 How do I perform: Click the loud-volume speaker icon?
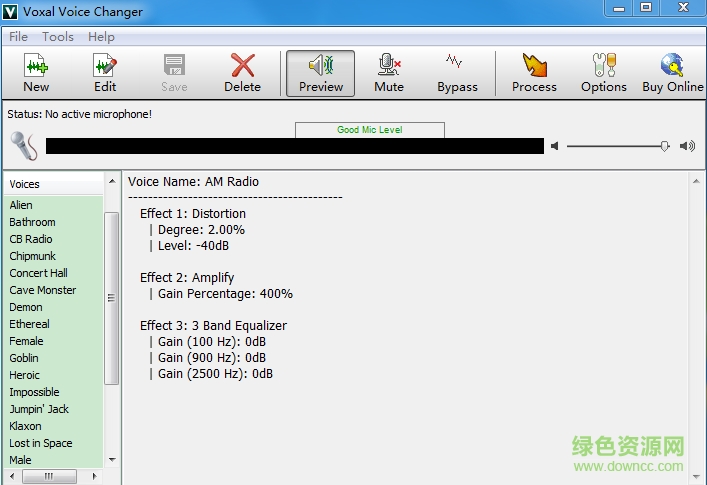tap(688, 146)
